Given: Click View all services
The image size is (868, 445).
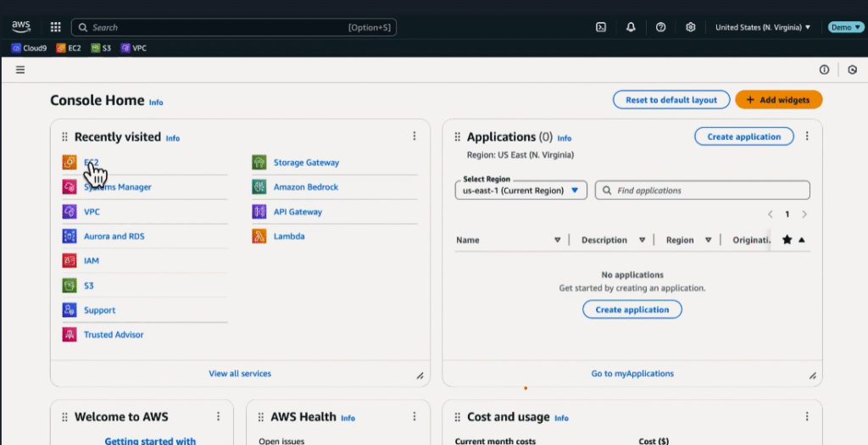Looking at the screenshot, I should coord(240,374).
